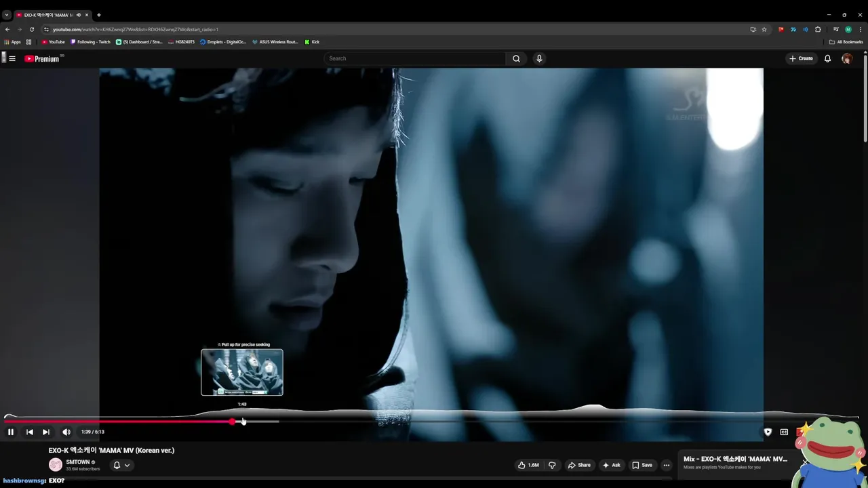This screenshot has width=868, height=488.
Task: Close the EXO-K MAMA tab
Action: (87, 15)
